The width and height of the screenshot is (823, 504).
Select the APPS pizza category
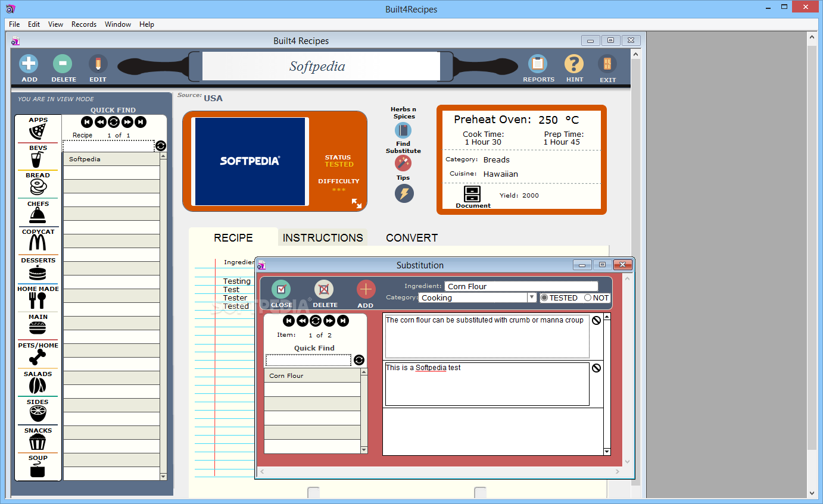click(x=38, y=130)
